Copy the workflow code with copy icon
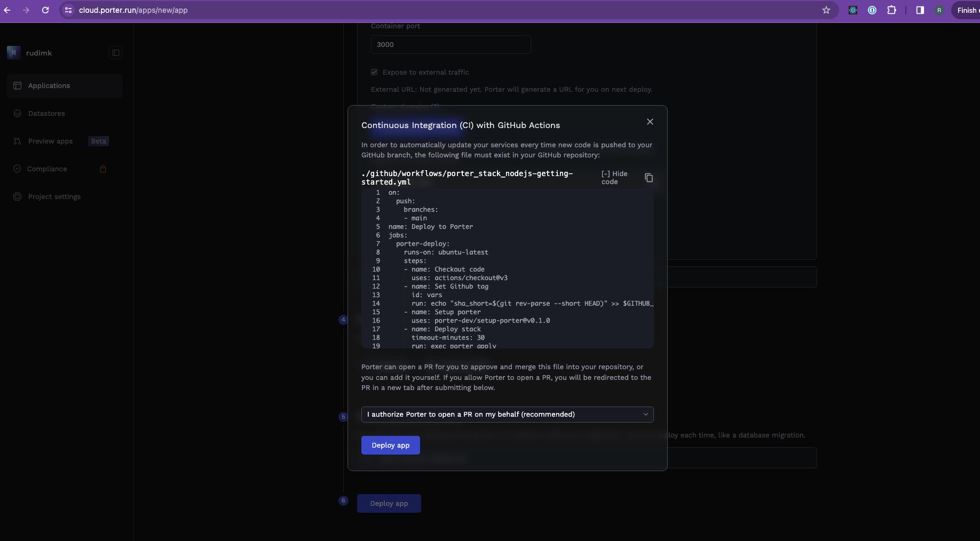Viewport: 980px width, 541px height. point(649,178)
